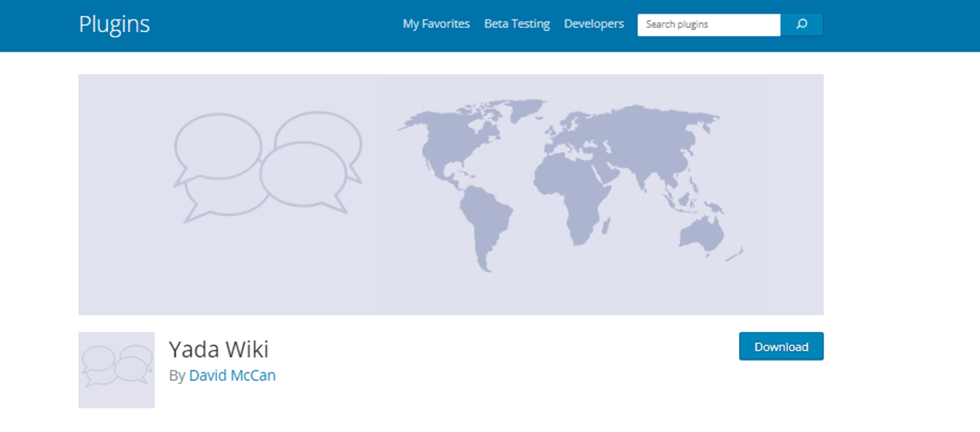Open the Developers menu link
The image size is (980, 432).
[x=594, y=24]
